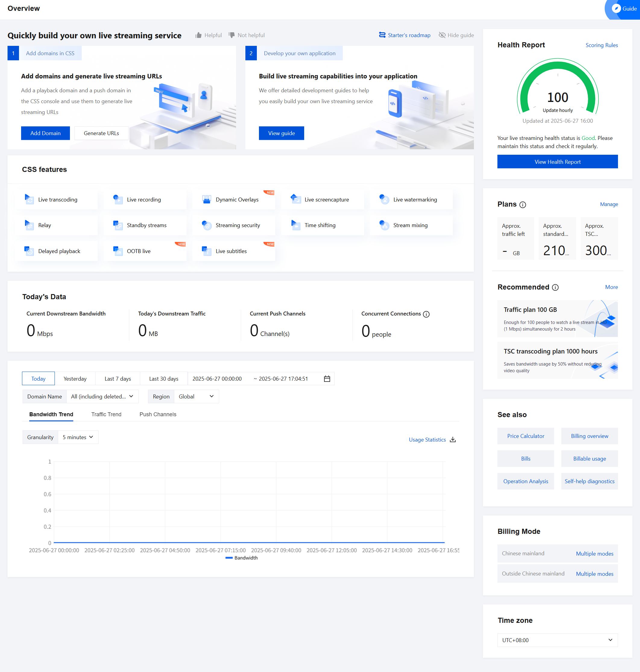Switch to the Push Channels tab
Image resolution: width=640 pixels, height=672 pixels.
158,414
